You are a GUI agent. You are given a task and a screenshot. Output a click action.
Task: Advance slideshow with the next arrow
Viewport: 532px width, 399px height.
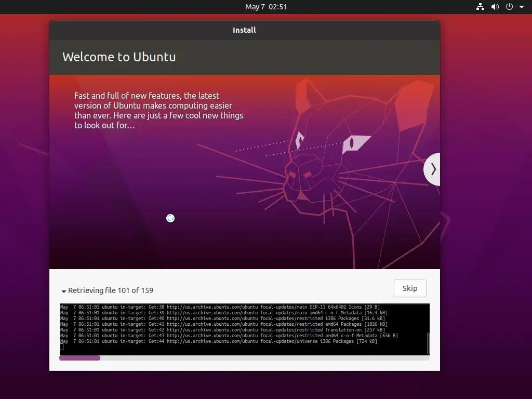432,169
